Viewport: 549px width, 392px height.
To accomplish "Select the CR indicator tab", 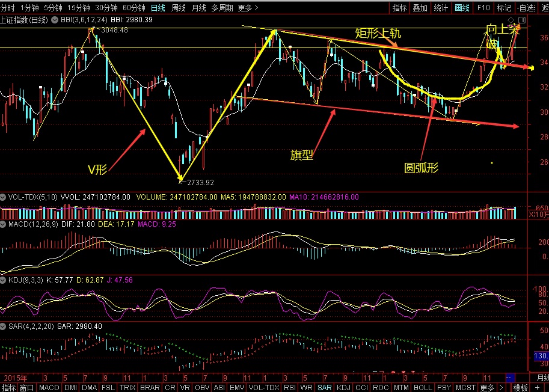I will click(170, 387).
